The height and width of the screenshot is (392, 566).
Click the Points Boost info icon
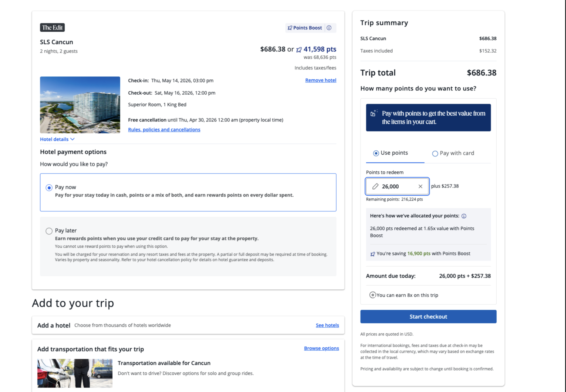(329, 28)
